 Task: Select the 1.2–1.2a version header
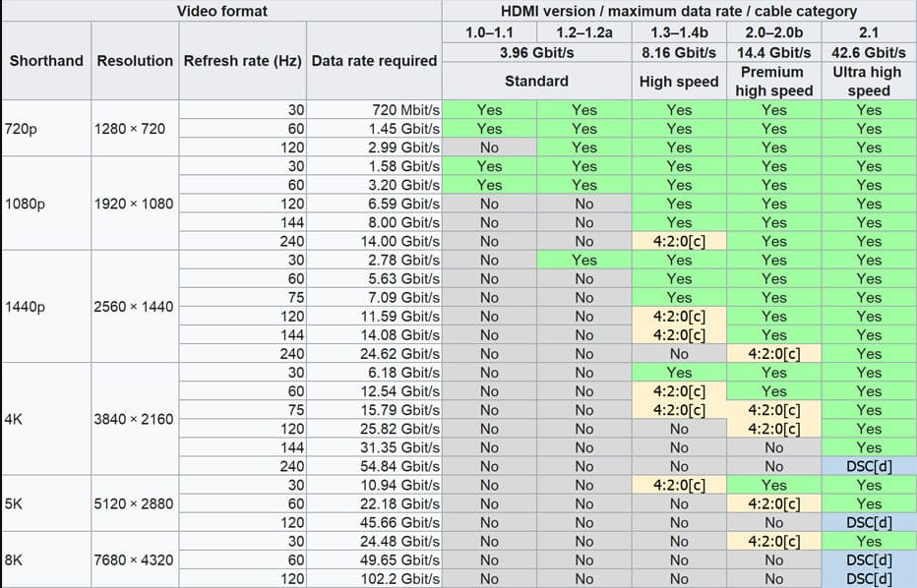tap(584, 32)
